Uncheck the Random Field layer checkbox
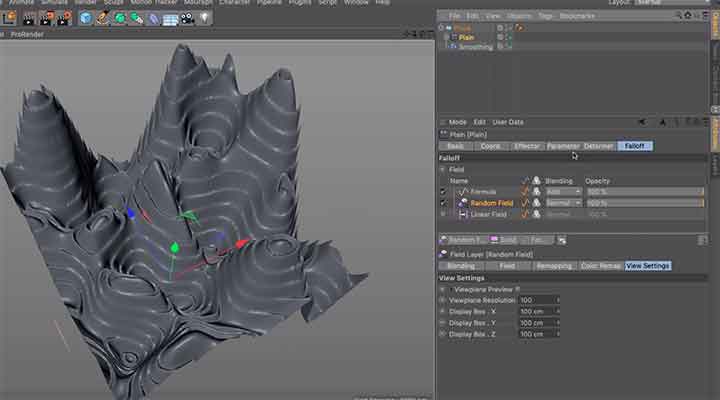 443,203
